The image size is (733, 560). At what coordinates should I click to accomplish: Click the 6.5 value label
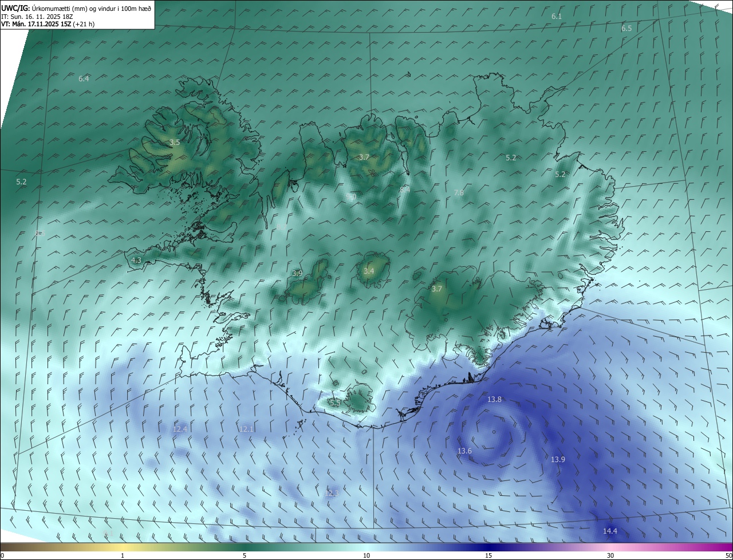[626, 28]
